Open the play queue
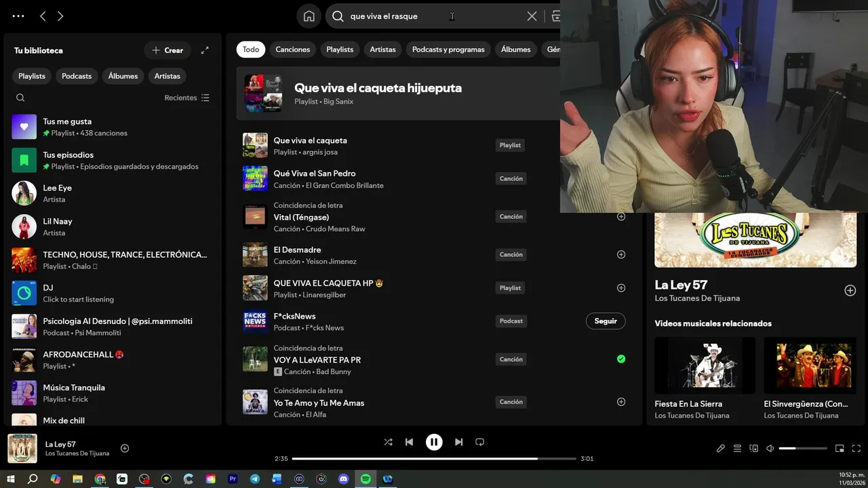Screen dimensions: 868x488 (x=737, y=448)
